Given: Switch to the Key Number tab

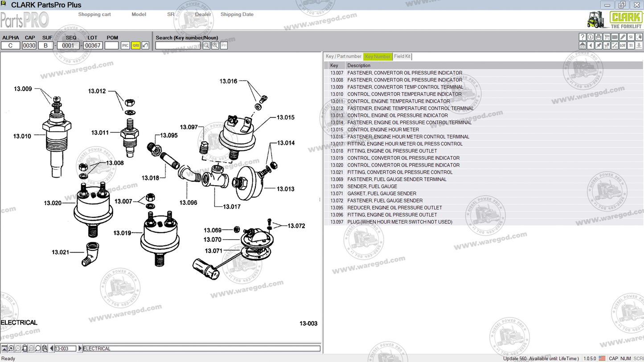Looking at the screenshot, I should (x=377, y=57).
